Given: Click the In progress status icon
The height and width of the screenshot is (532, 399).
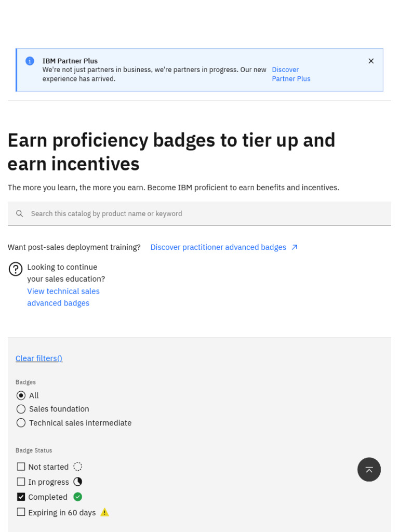Looking at the screenshot, I should 78,482.
